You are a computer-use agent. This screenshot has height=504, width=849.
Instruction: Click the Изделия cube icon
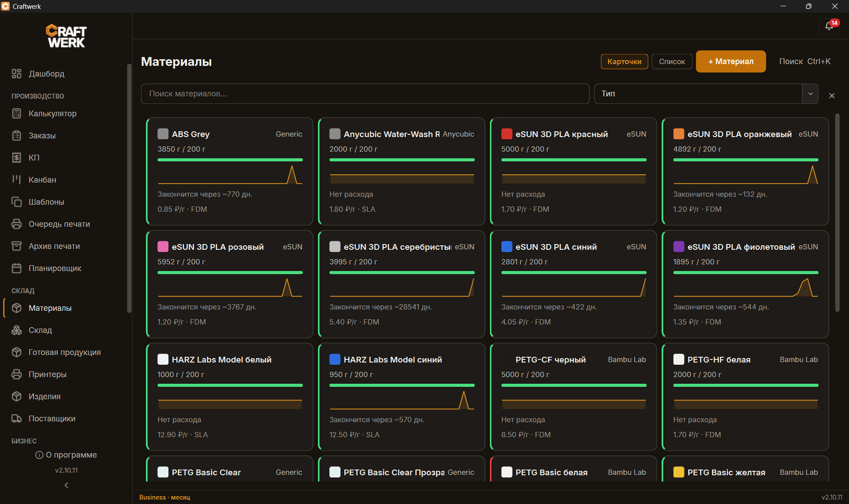(x=17, y=397)
